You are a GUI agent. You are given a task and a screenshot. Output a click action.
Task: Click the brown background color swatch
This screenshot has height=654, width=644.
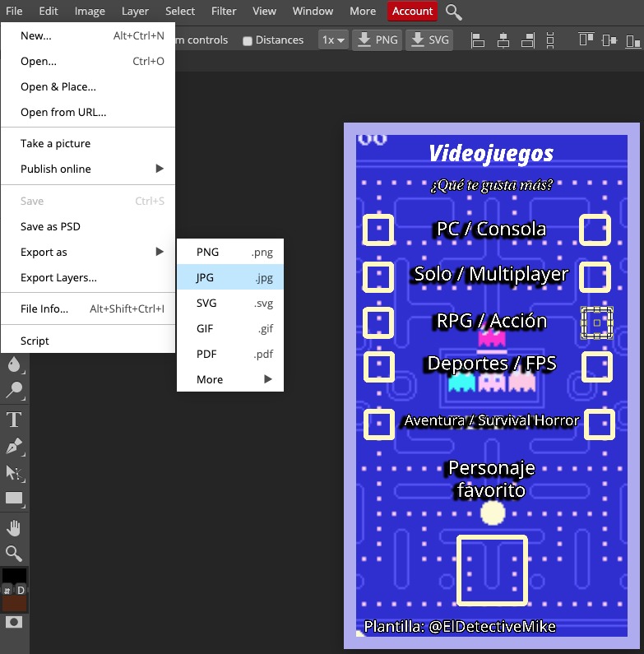click(x=14, y=604)
